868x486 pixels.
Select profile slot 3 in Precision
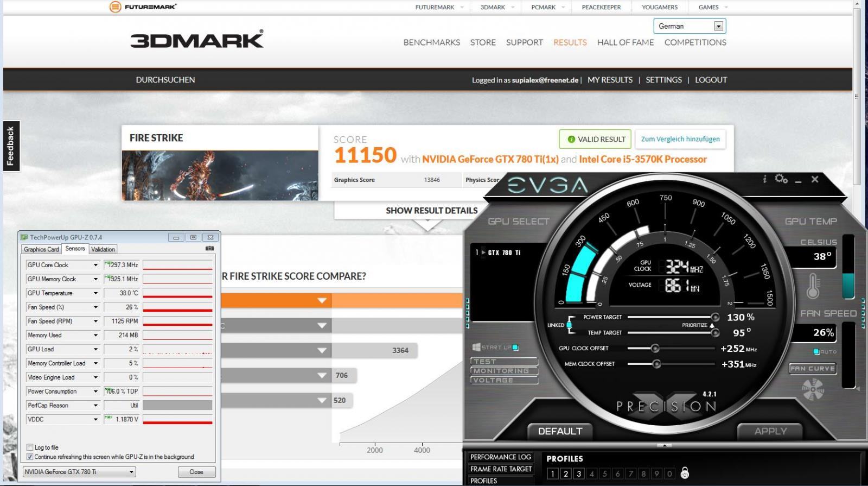578,474
